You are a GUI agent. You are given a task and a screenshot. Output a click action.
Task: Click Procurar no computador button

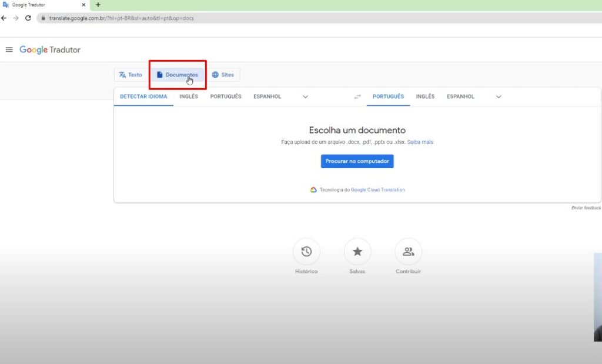tap(357, 161)
